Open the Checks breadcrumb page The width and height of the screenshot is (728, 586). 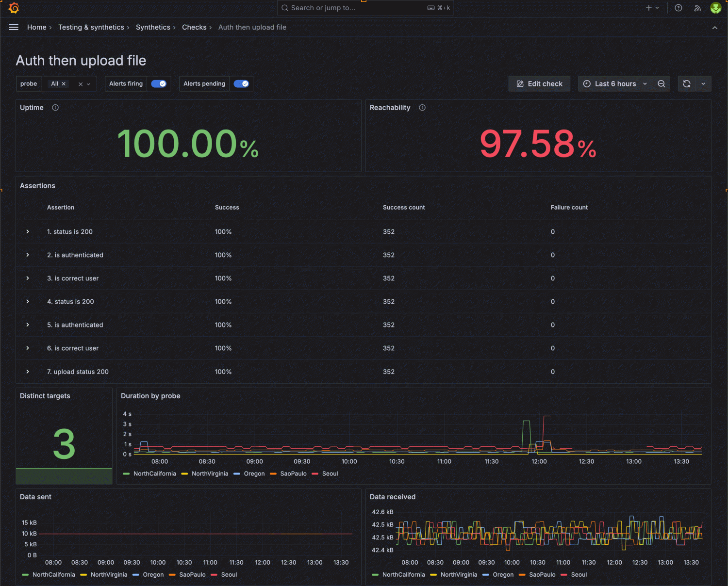(193, 27)
